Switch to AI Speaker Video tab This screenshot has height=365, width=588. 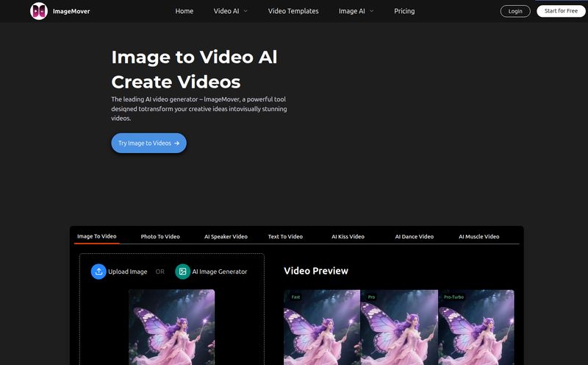pyautogui.click(x=226, y=236)
